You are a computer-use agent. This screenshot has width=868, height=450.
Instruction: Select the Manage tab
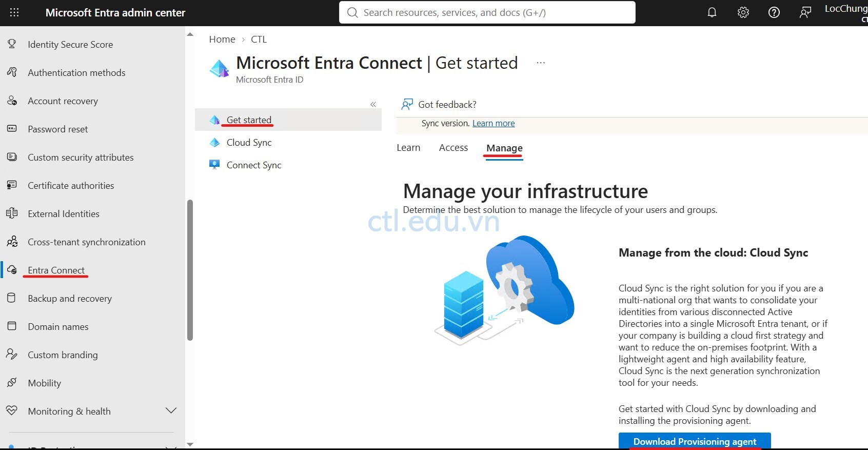click(x=504, y=148)
